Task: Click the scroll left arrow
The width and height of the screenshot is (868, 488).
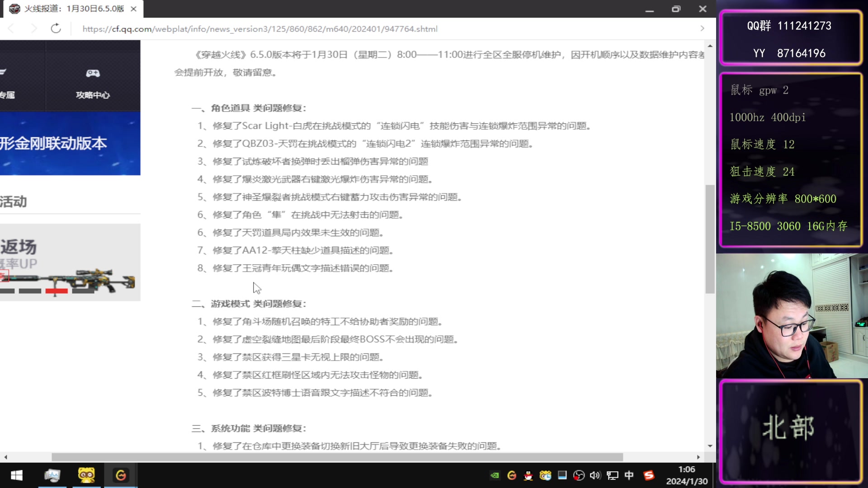Action: (5, 457)
